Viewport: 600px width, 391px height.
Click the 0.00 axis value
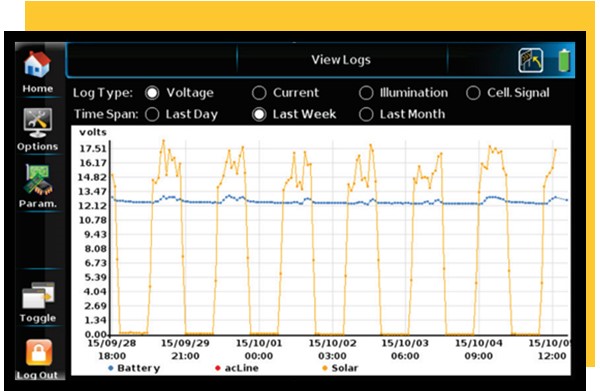(96, 335)
